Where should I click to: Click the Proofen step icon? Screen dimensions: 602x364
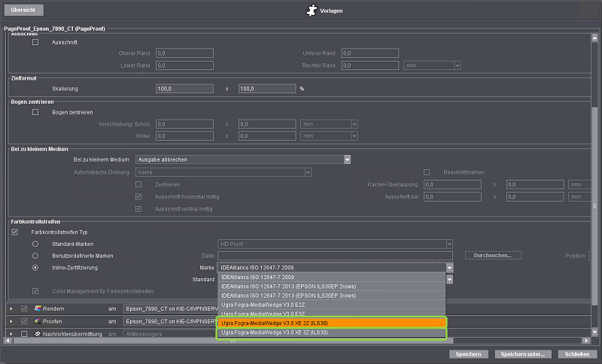[38, 321]
